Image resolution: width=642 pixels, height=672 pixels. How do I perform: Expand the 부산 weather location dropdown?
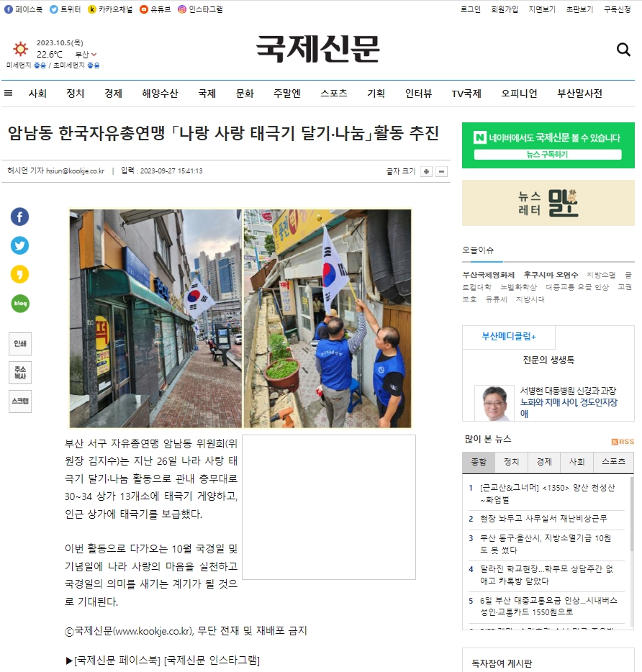point(86,55)
